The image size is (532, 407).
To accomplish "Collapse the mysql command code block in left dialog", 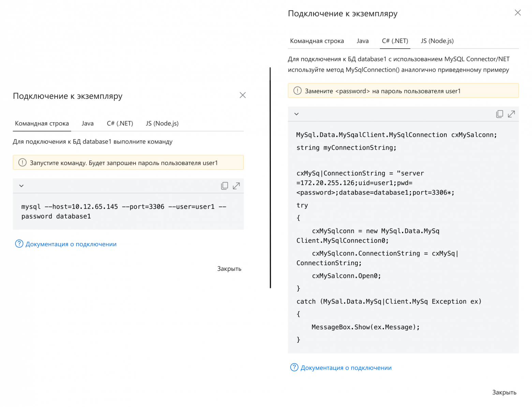I will click(x=21, y=186).
